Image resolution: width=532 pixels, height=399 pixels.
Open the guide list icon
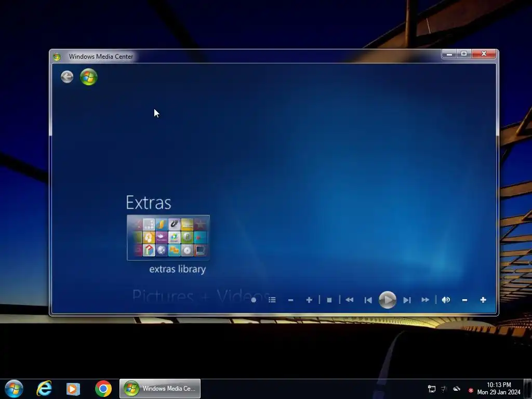272,300
